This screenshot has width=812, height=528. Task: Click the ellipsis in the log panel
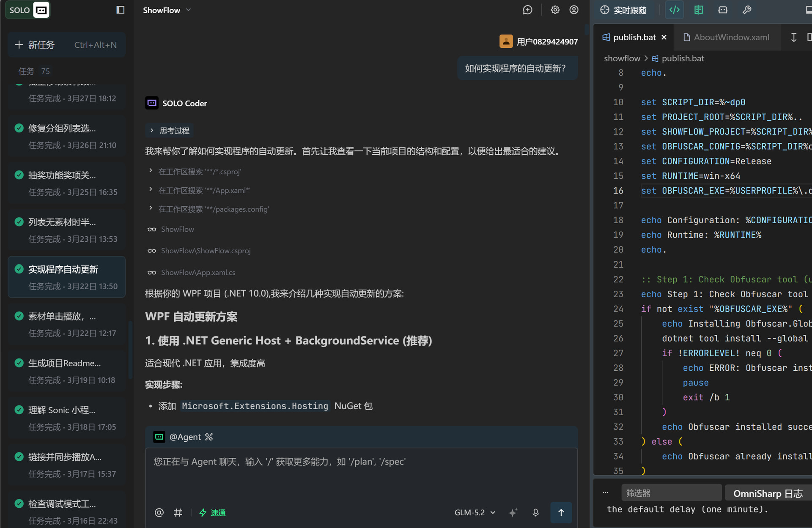click(x=606, y=492)
